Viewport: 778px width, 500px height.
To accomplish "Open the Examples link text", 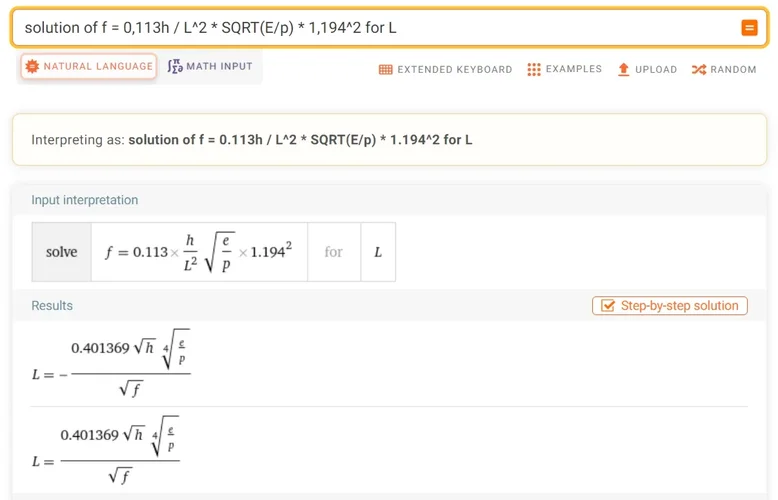I will (574, 70).
